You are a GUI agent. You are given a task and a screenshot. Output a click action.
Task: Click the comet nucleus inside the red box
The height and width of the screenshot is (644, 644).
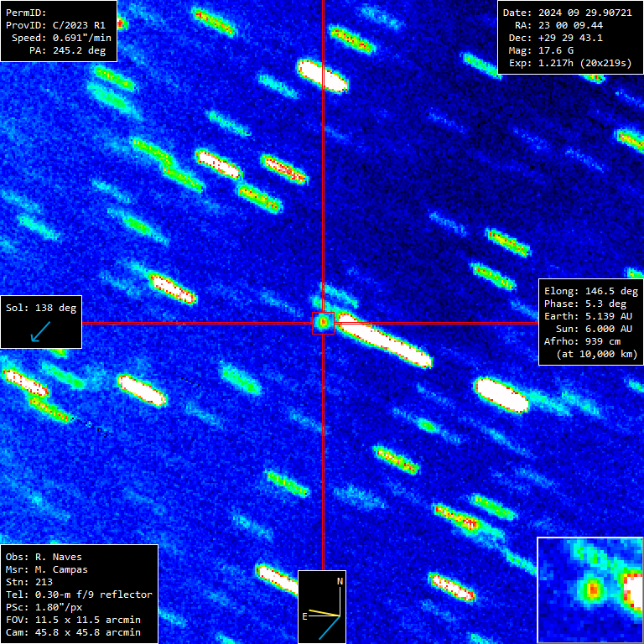click(x=323, y=323)
